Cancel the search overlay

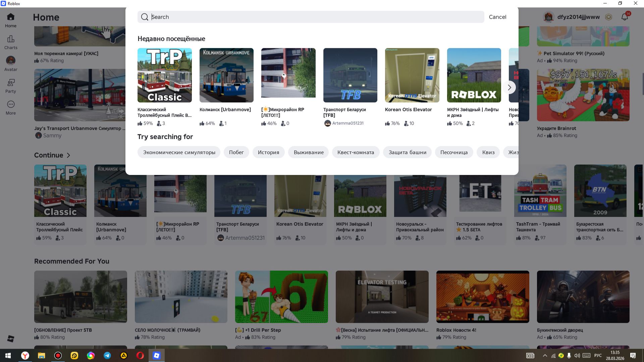coord(497,17)
